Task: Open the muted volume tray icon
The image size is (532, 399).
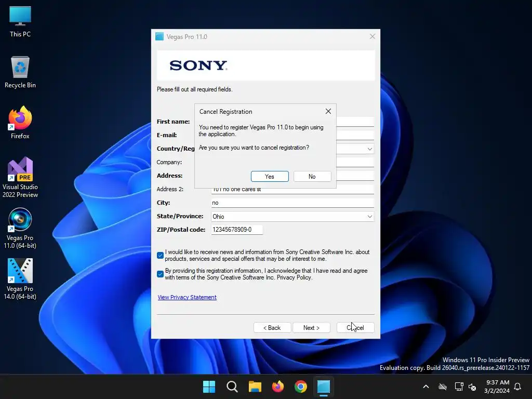Action: [472, 387]
